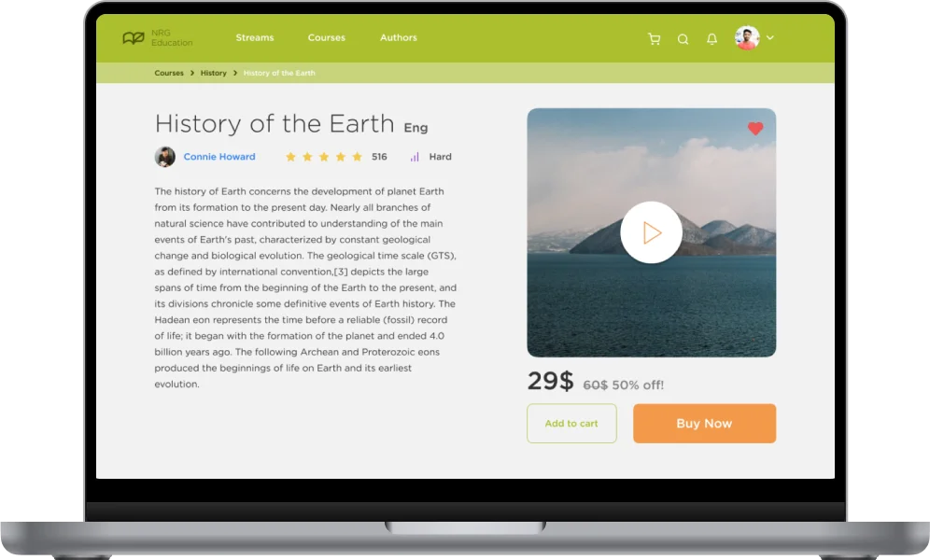This screenshot has height=560, width=930.
Task: Go to Courses breadcrumb link
Action: coord(169,73)
